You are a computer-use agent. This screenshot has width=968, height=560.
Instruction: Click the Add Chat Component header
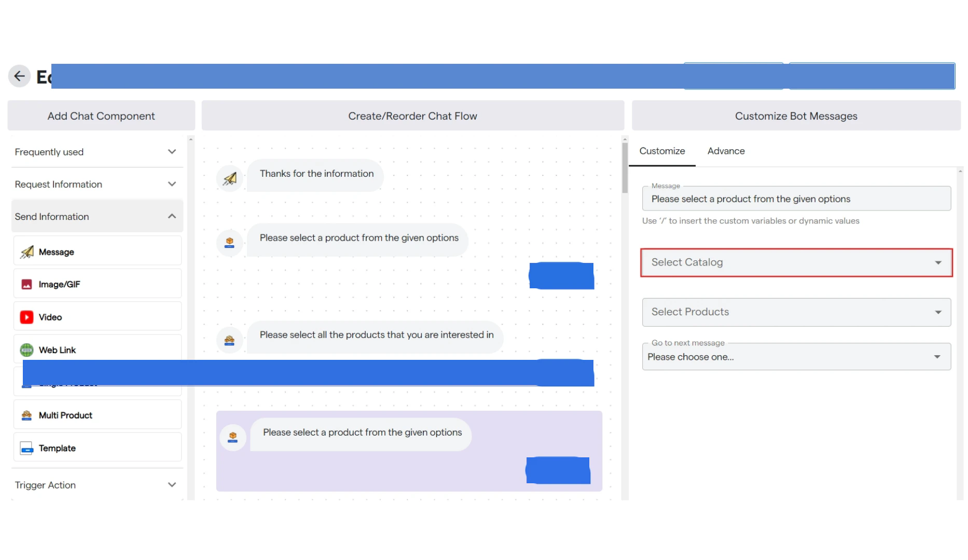point(101,116)
